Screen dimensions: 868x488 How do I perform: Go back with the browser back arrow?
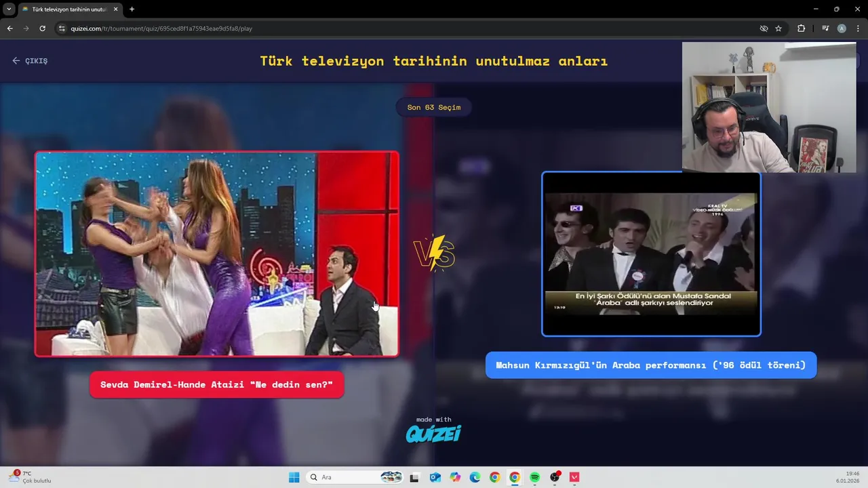coord(9,28)
